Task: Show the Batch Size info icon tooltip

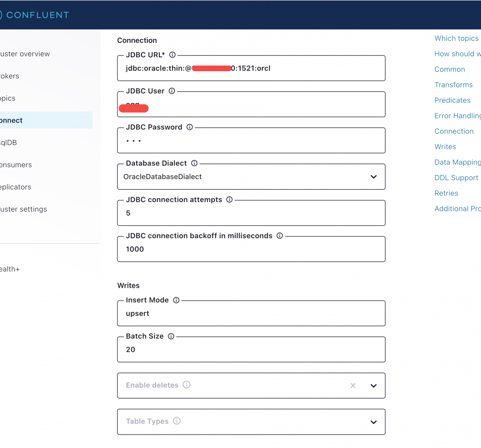Action: click(171, 336)
